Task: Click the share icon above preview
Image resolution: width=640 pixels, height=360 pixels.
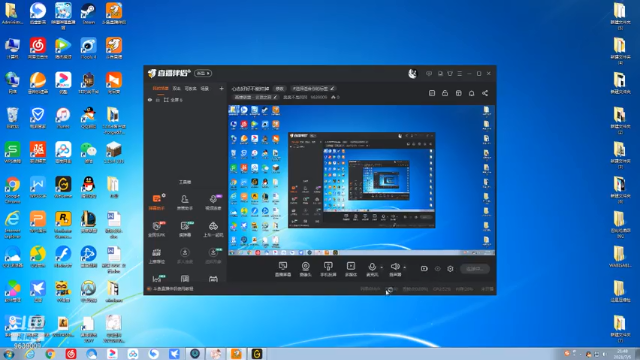Action: pos(485,93)
